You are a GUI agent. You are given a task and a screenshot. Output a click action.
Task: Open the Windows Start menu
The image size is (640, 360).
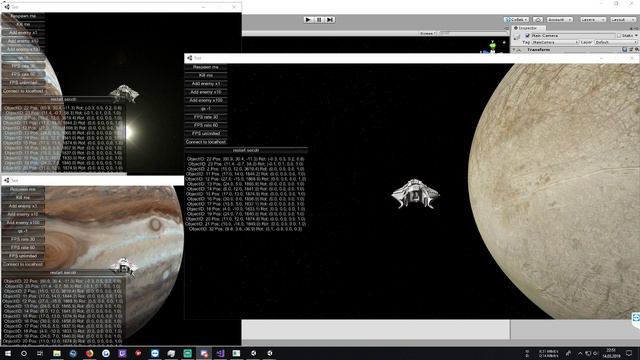coord(8,353)
